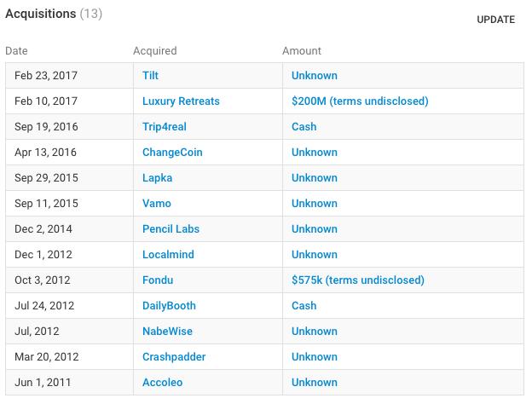Image resolution: width=532 pixels, height=404 pixels.
Task: Open the Pencil Labs link
Action: click(171, 229)
